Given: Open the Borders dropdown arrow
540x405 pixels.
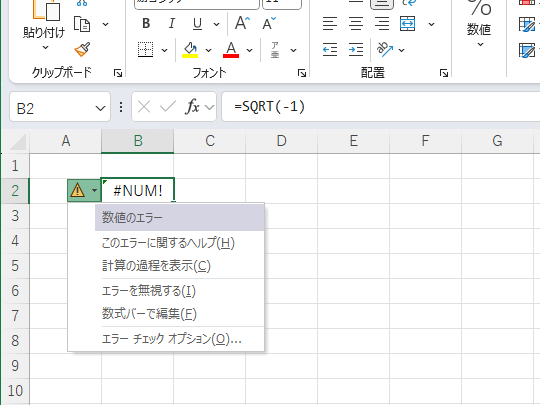Looking at the screenshot, I should click(x=165, y=50).
